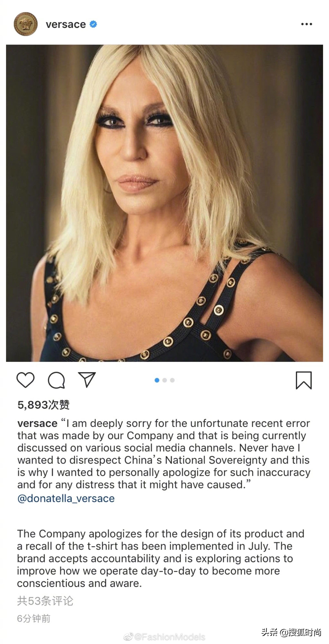Open the Versace Medusa profile picture
The image size is (329, 644).
tap(26, 24)
